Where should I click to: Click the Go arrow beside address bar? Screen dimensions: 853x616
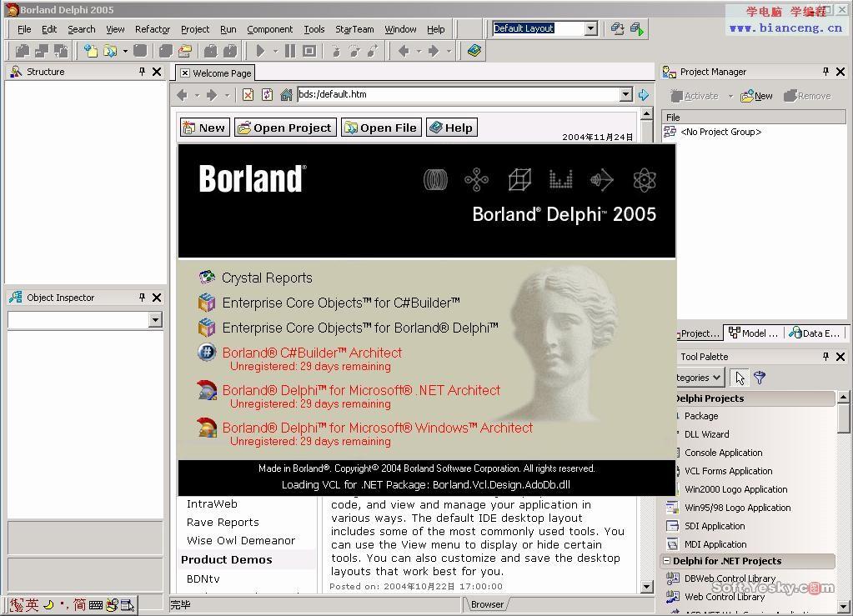click(x=644, y=94)
